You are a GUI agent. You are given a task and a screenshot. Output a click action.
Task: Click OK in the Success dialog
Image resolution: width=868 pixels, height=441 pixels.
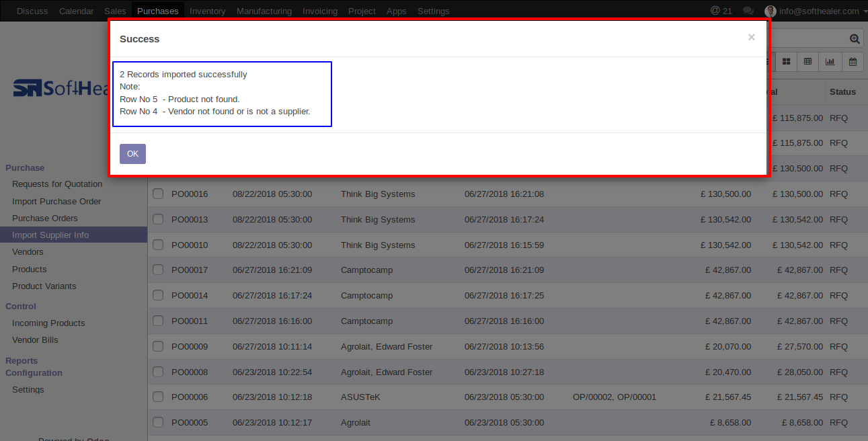tap(132, 154)
